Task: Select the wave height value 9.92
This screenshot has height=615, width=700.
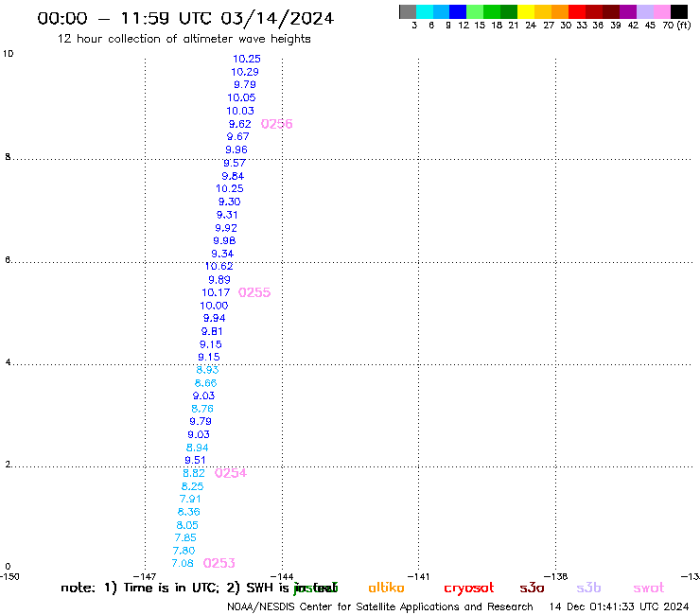Action: click(x=226, y=228)
